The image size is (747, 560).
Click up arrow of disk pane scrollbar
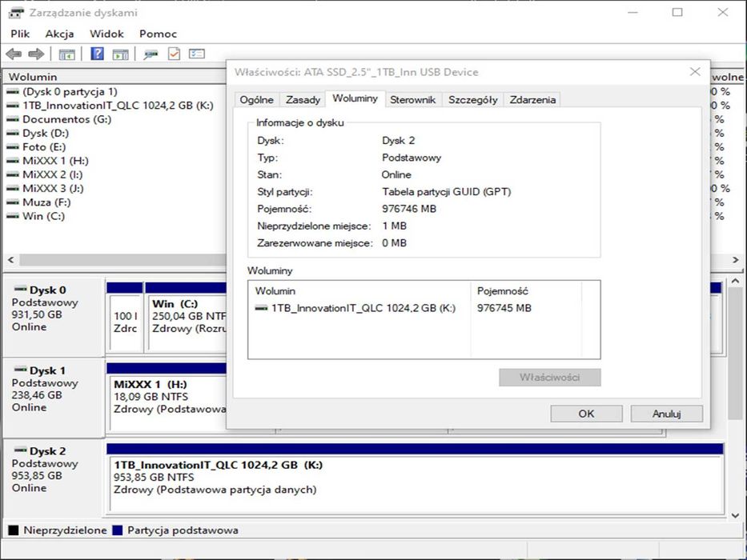(735, 282)
